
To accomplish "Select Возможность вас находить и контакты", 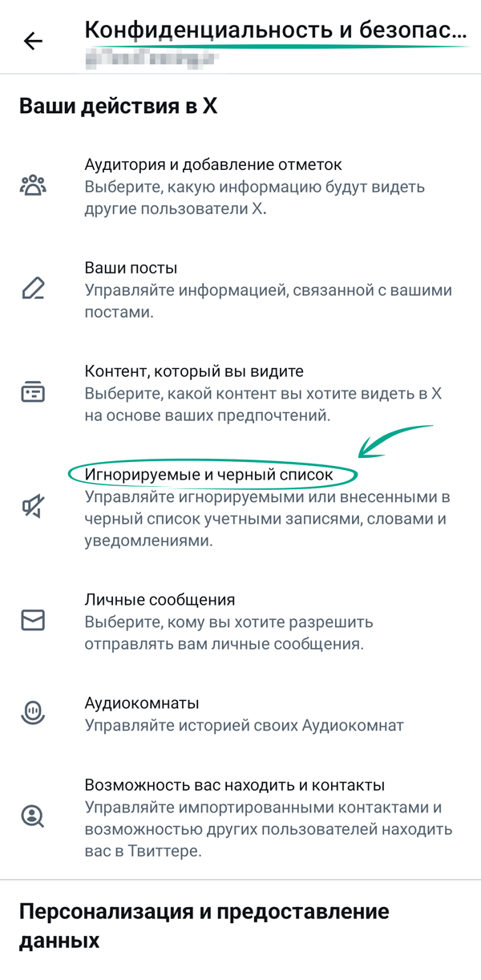I will click(235, 784).
